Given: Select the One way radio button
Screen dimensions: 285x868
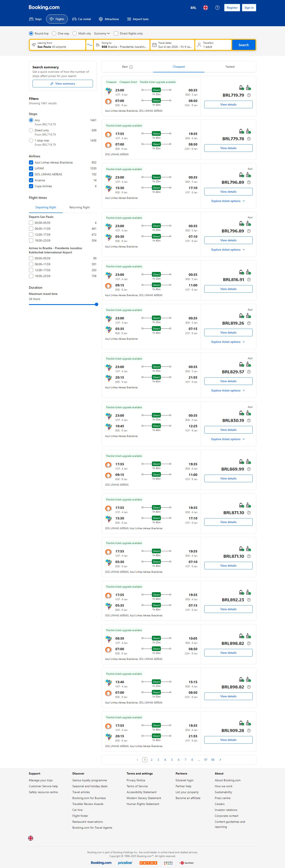Looking at the screenshot, I should pos(54,33).
